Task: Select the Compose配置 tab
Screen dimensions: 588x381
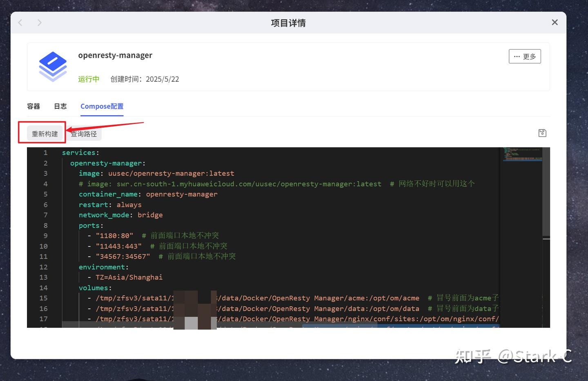Action: click(102, 106)
